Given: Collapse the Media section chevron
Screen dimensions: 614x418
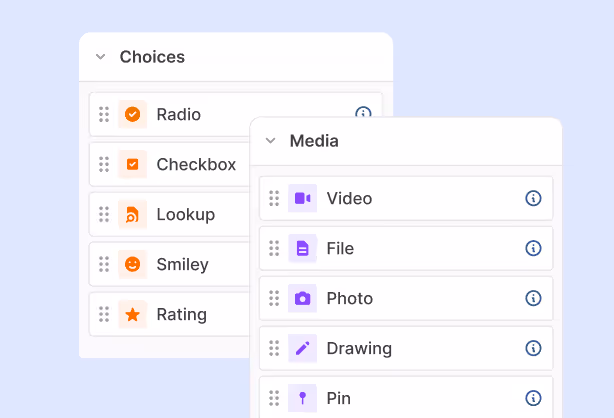Looking at the screenshot, I should tap(271, 141).
